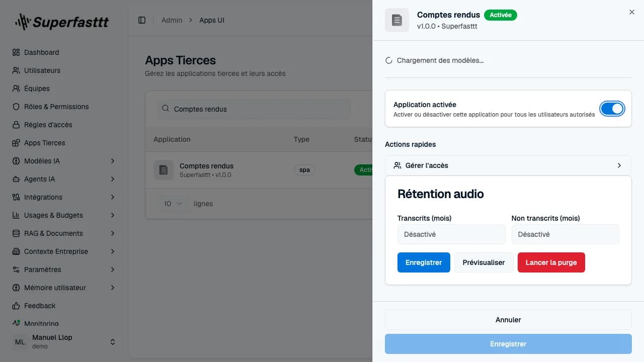Toggle the sidebar panel icon in header

tap(142, 20)
